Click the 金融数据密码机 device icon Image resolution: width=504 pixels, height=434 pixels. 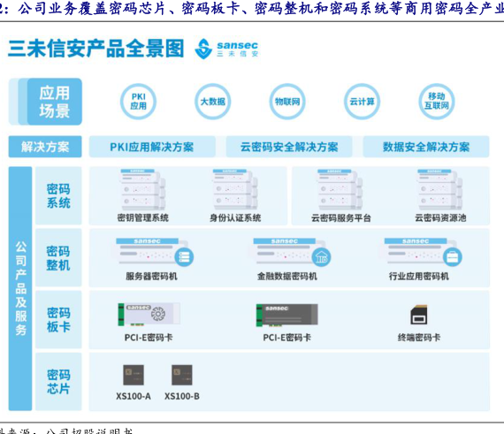(x=292, y=252)
